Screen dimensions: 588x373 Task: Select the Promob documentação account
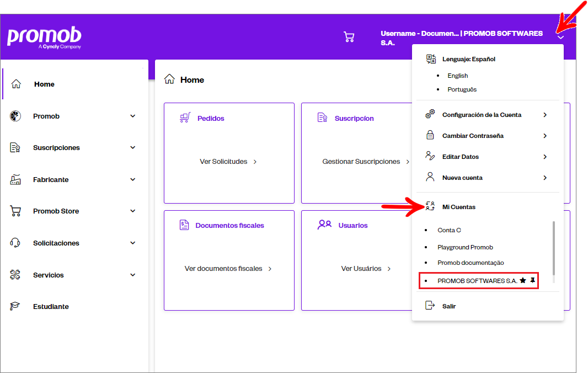[x=471, y=263]
